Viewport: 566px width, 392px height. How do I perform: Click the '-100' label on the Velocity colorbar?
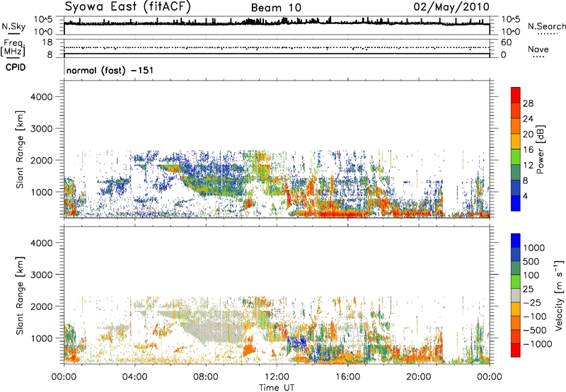pyautogui.click(x=535, y=316)
